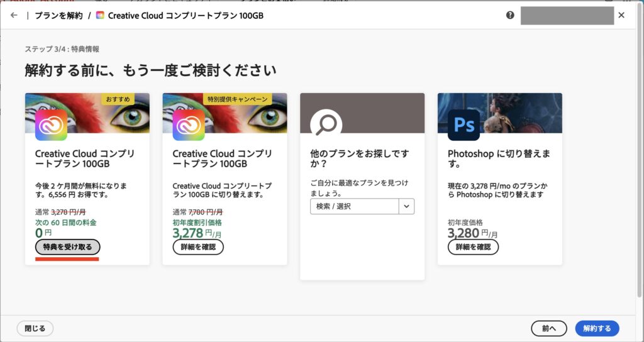Image resolution: width=644 pixels, height=342 pixels.
Task: Click the プランを解約 breadcrumb item
Action: pos(58,15)
